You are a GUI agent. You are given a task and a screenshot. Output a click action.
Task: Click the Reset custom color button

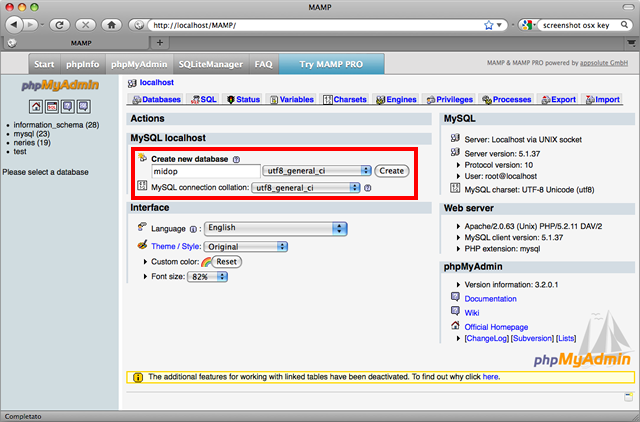(x=227, y=262)
